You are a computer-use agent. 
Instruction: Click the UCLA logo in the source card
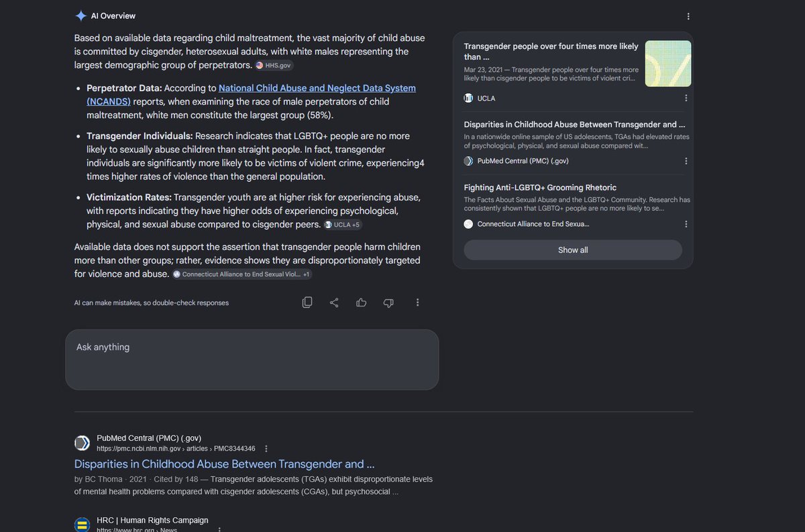[468, 98]
